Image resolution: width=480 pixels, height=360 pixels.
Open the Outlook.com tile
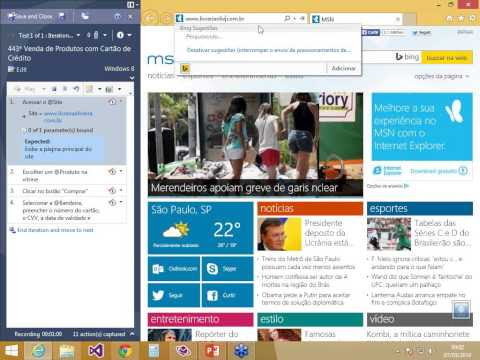(174, 268)
